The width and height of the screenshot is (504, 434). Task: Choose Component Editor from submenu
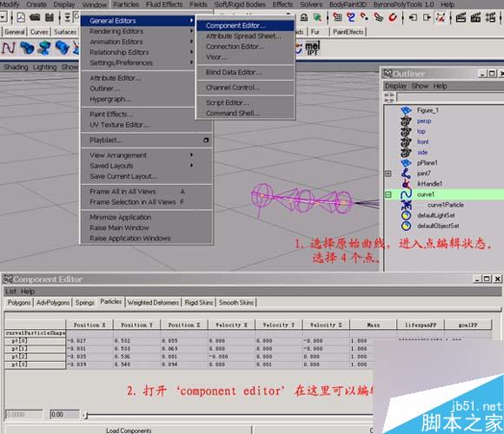coord(245,25)
